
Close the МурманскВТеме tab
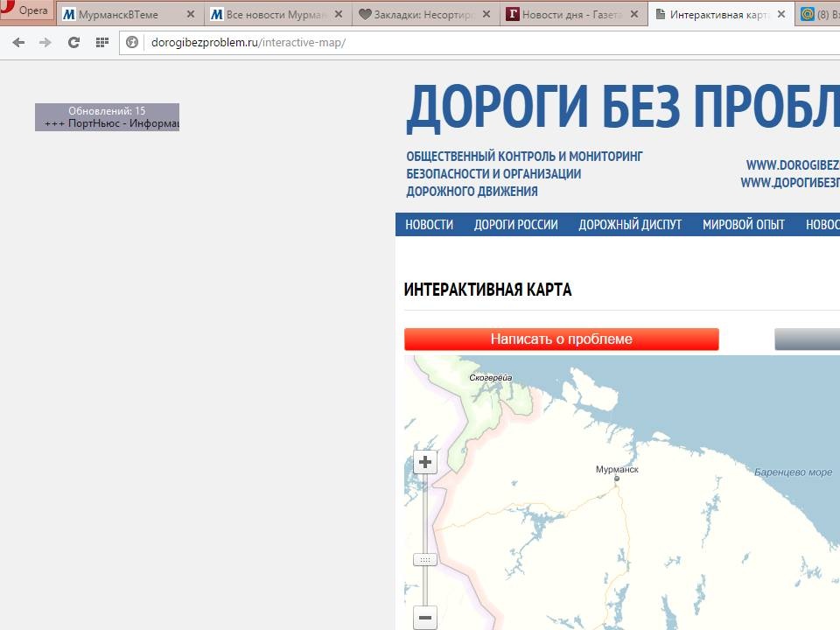click(191, 15)
